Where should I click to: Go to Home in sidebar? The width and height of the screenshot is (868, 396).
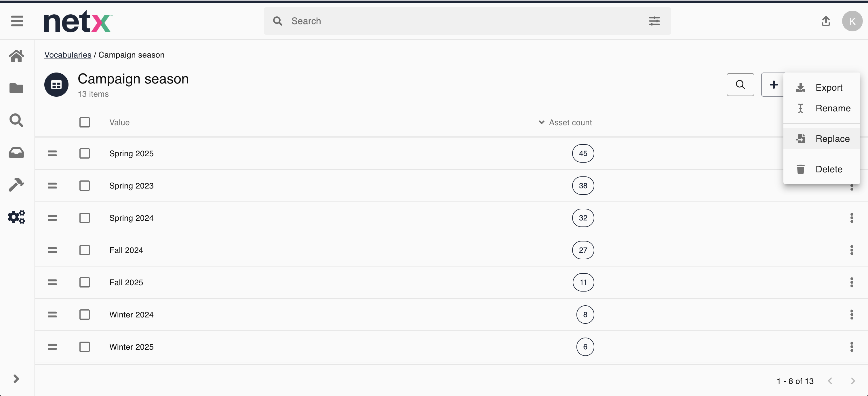point(16,56)
